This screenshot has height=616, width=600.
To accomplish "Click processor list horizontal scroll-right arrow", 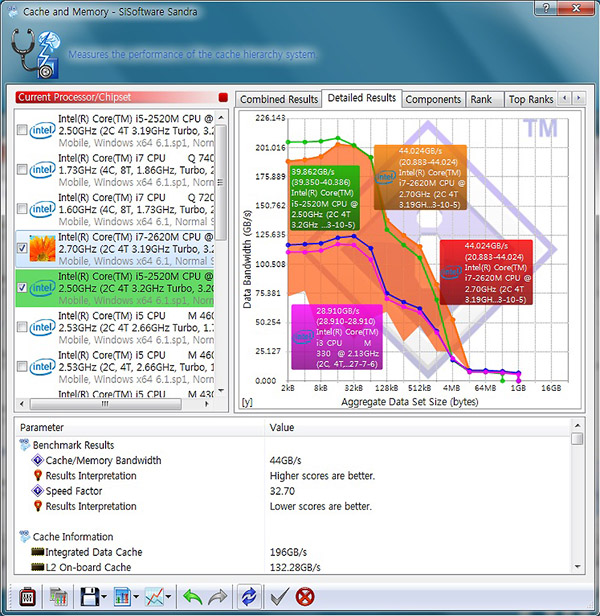I will point(207,404).
